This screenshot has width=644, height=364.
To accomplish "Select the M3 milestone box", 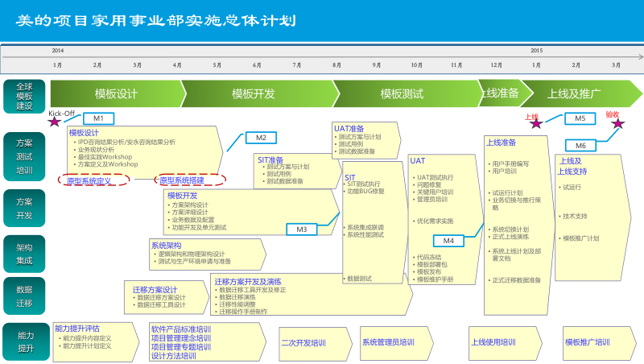I will 301,230.
